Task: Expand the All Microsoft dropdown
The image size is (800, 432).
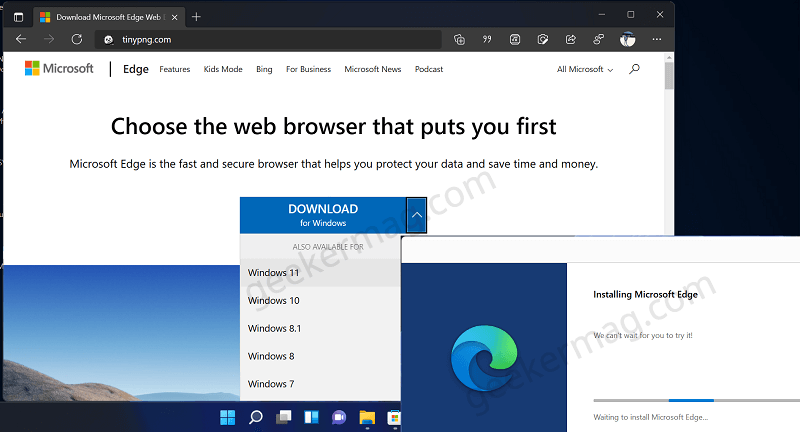Action: click(x=585, y=69)
